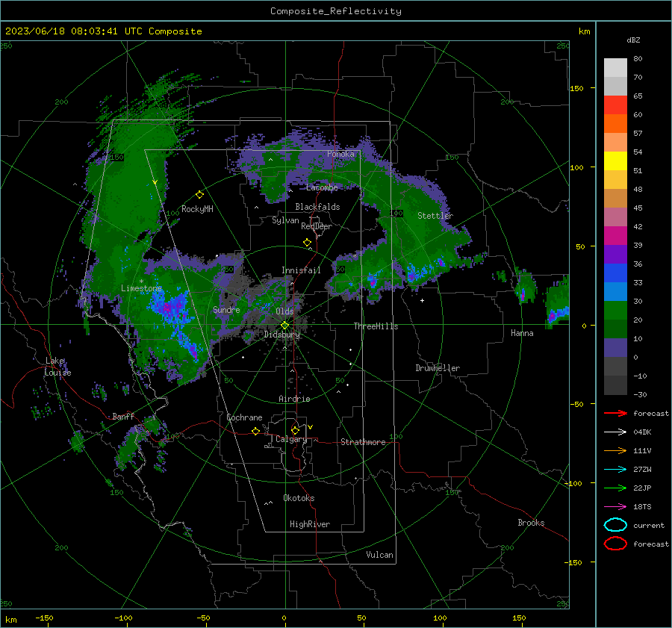This screenshot has height=628, width=672.
Task: Click the HighRiver label
Action: pos(310,524)
